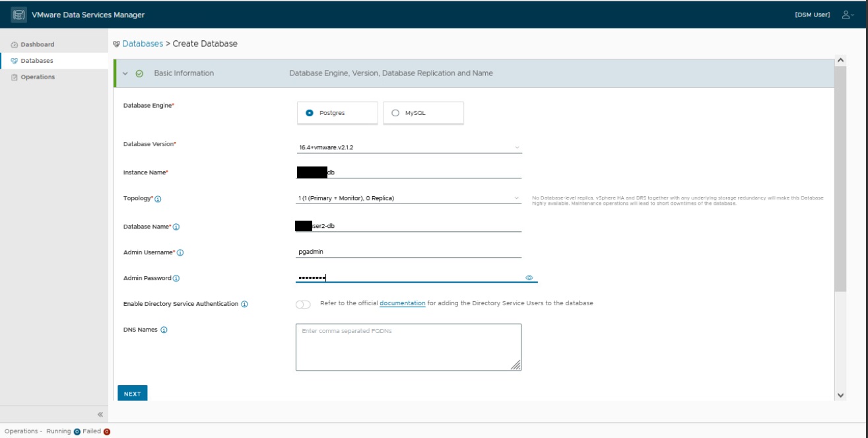868x438 pixels.
Task: Show Admin Username info tooltip icon
Action: [180, 253]
